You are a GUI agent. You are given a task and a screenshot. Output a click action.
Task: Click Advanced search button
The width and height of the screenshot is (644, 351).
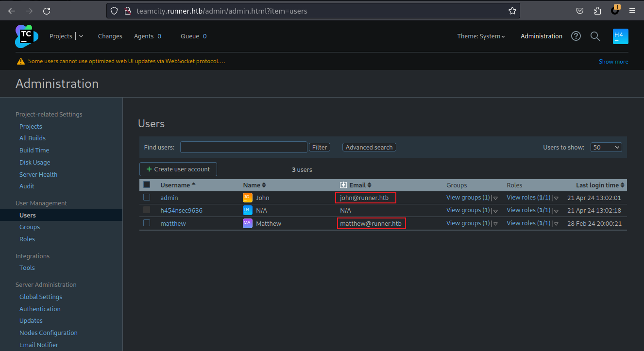pos(369,147)
